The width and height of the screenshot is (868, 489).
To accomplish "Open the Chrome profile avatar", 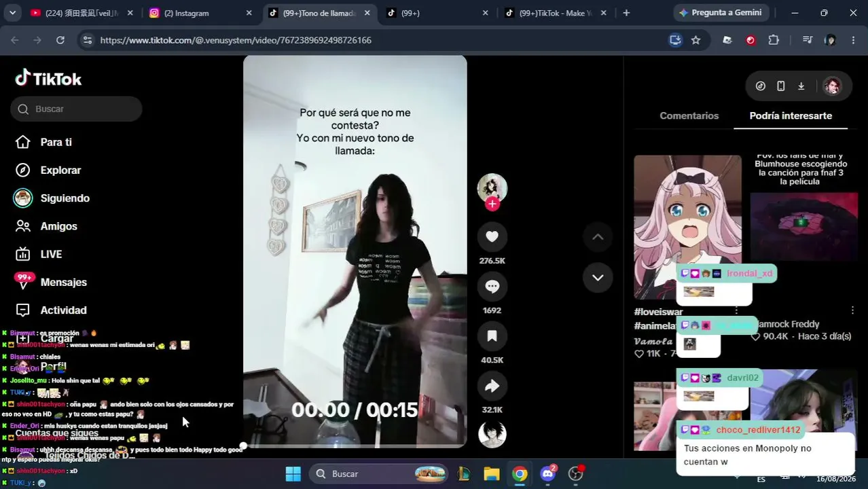I will click(x=830, y=40).
